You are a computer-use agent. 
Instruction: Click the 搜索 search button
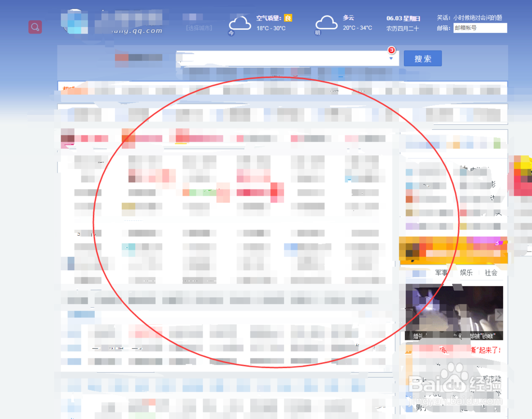point(423,58)
